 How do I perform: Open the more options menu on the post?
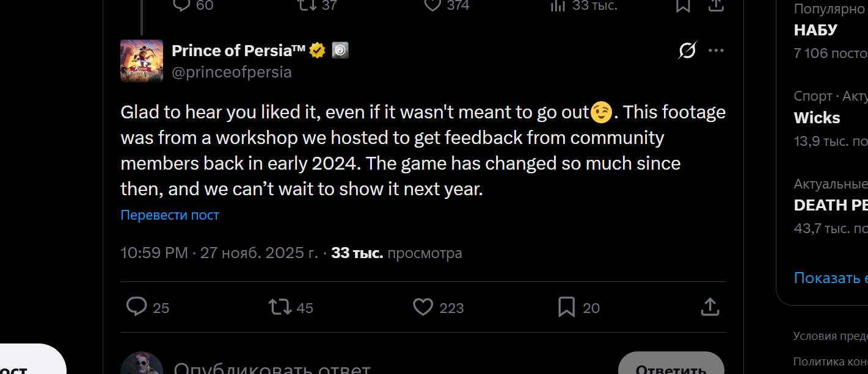[x=716, y=51]
